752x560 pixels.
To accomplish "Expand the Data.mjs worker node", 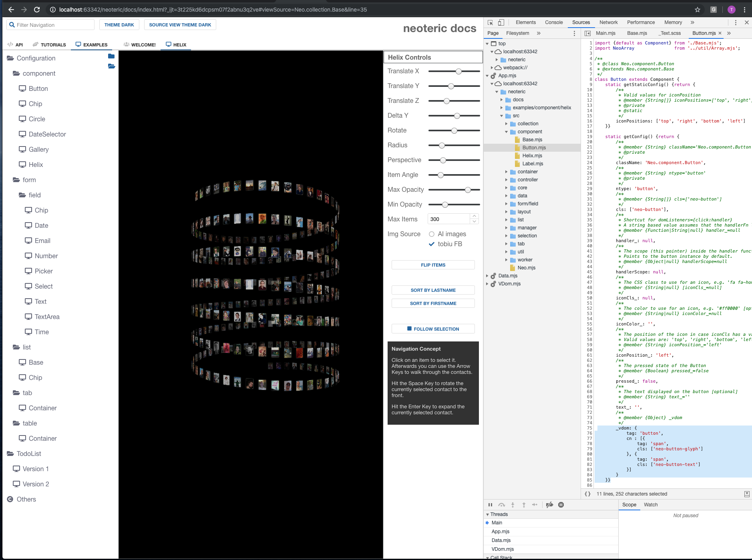I will pyautogui.click(x=487, y=276).
